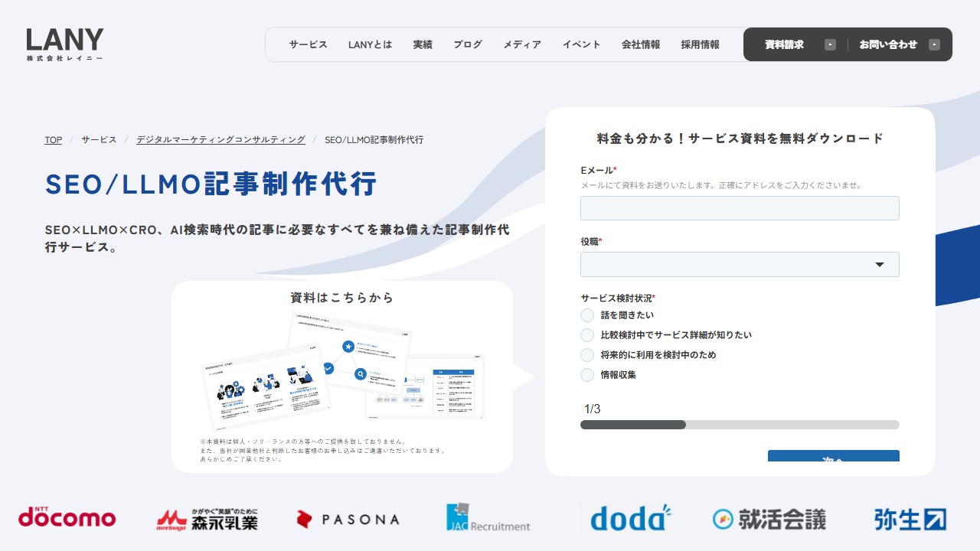Open the 役職 dropdown
The image size is (980, 551).
click(x=740, y=264)
